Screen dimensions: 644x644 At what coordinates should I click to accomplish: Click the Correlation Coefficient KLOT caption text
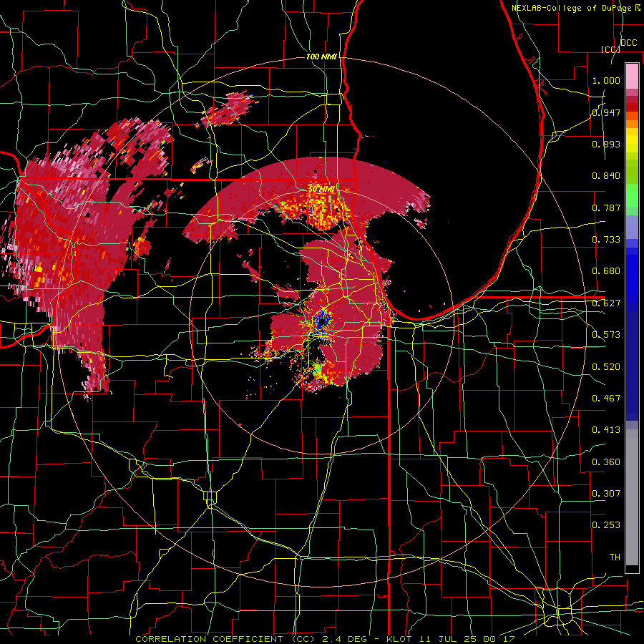[325, 639]
